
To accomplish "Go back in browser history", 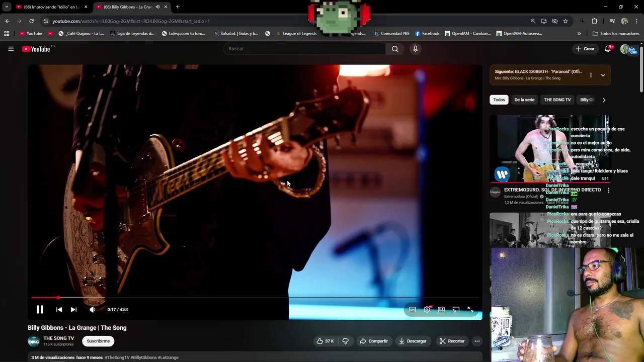I will [7, 21].
